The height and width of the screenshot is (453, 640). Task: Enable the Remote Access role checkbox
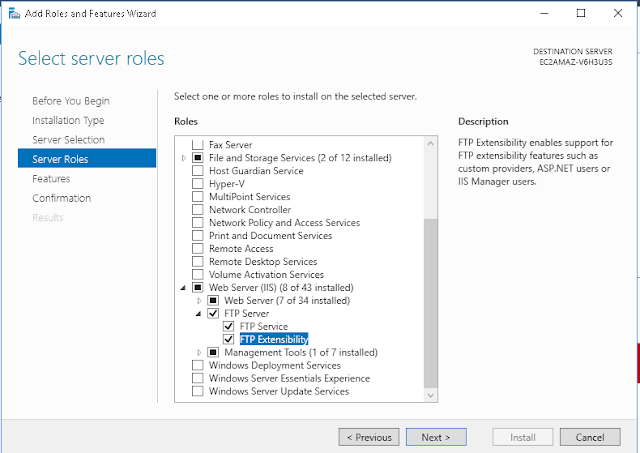[197, 248]
